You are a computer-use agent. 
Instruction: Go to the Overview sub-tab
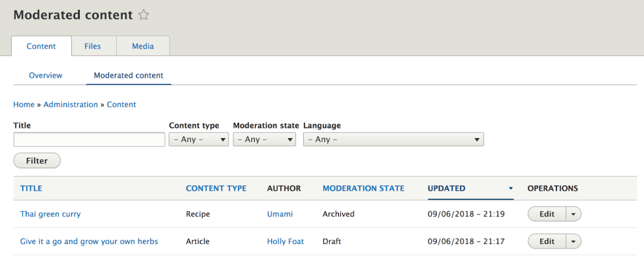pos(46,76)
